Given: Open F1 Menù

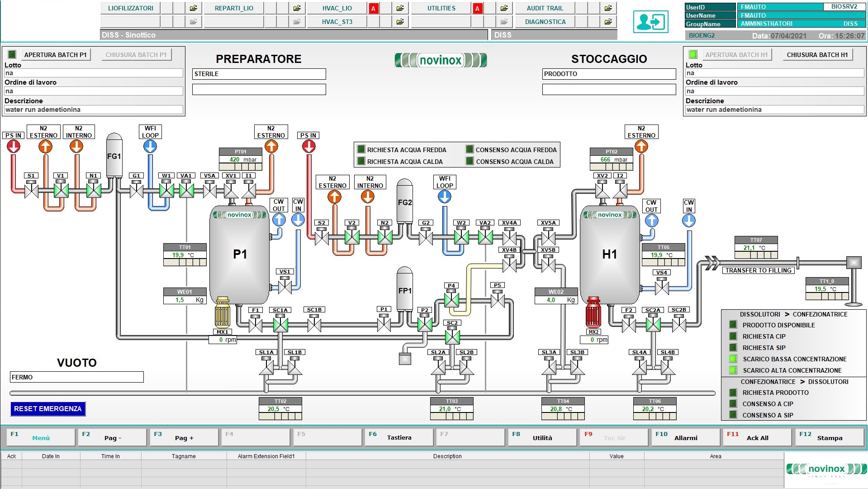Looking at the screenshot, I should [x=41, y=437].
